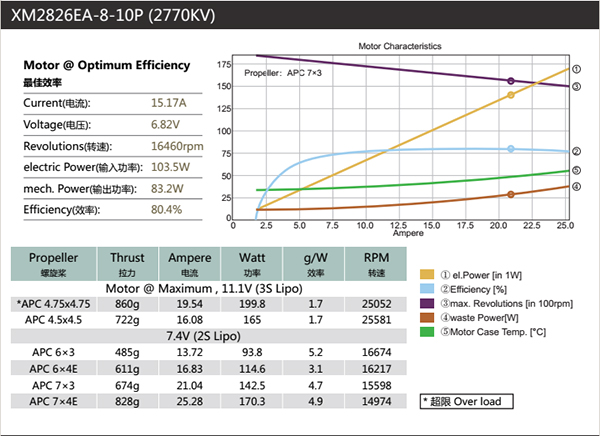Select the light blue data point on the efficiency curve
The width and height of the screenshot is (600, 436).
tap(511, 149)
